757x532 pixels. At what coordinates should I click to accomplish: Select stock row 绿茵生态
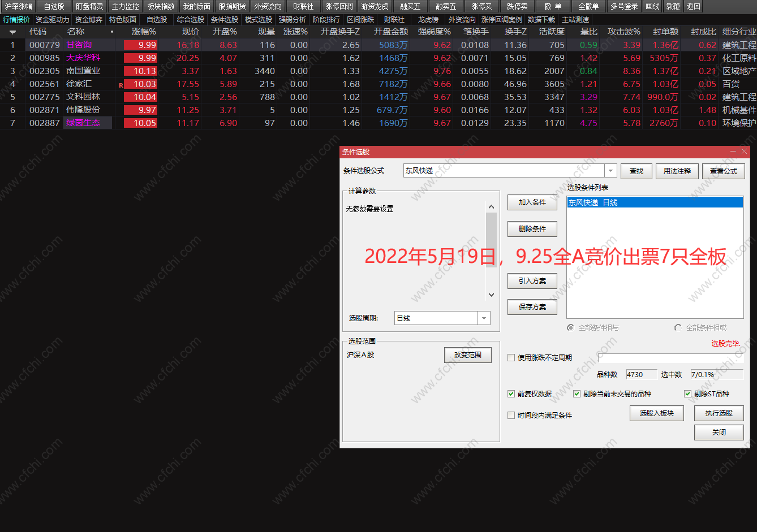378,123
